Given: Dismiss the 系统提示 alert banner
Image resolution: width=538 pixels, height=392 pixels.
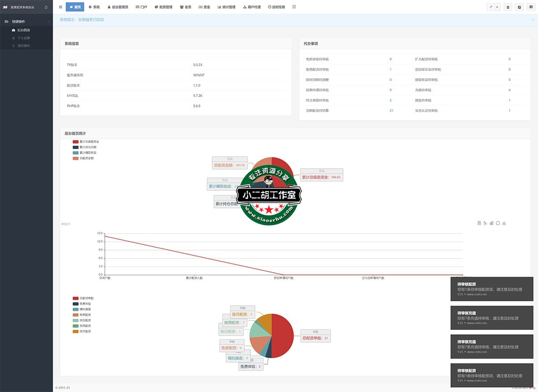Looking at the screenshot, I should coord(532,20).
